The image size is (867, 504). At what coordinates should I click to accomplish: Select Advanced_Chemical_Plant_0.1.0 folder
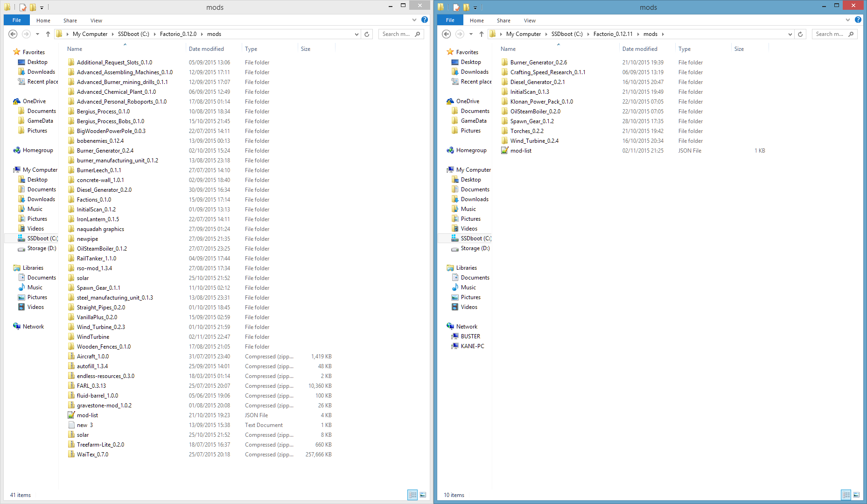[x=112, y=92]
